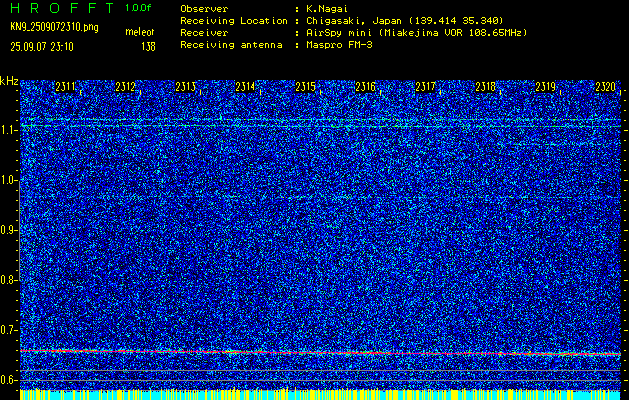Click the 2318 time marker

[485, 87]
